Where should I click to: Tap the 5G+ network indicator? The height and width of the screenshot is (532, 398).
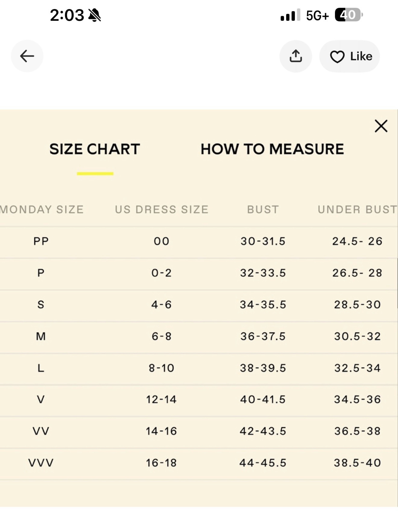(318, 16)
